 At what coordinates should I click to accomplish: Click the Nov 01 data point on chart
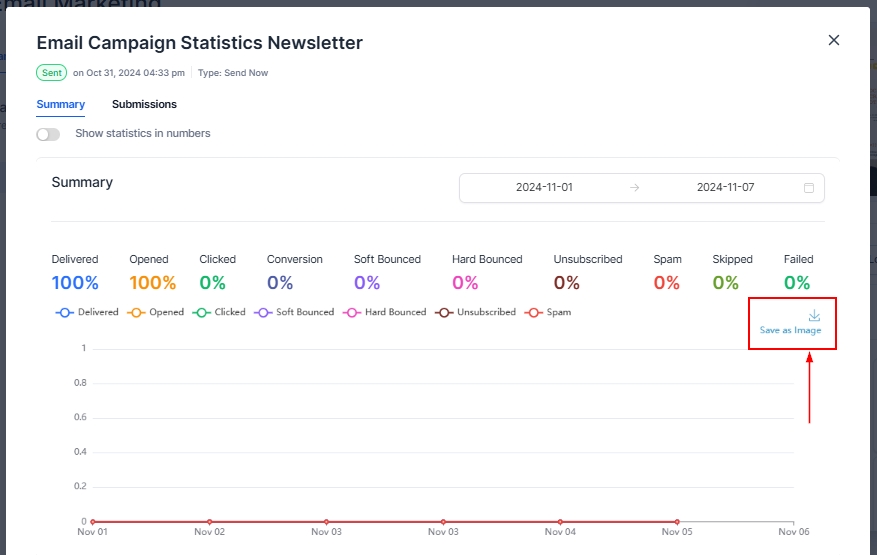93,521
